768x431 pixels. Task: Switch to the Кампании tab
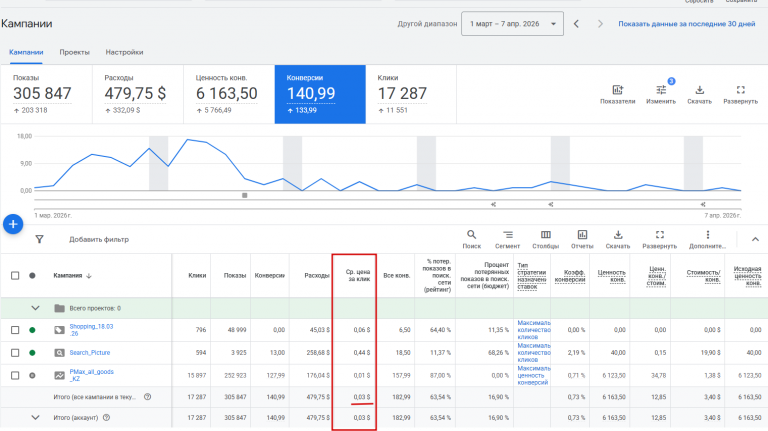pos(26,52)
